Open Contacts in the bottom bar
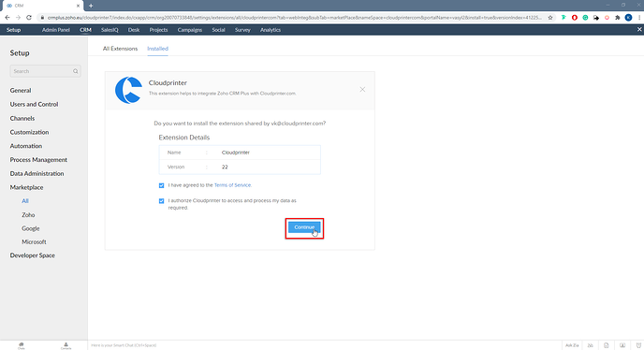This screenshot has width=644, height=350. (66, 345)
